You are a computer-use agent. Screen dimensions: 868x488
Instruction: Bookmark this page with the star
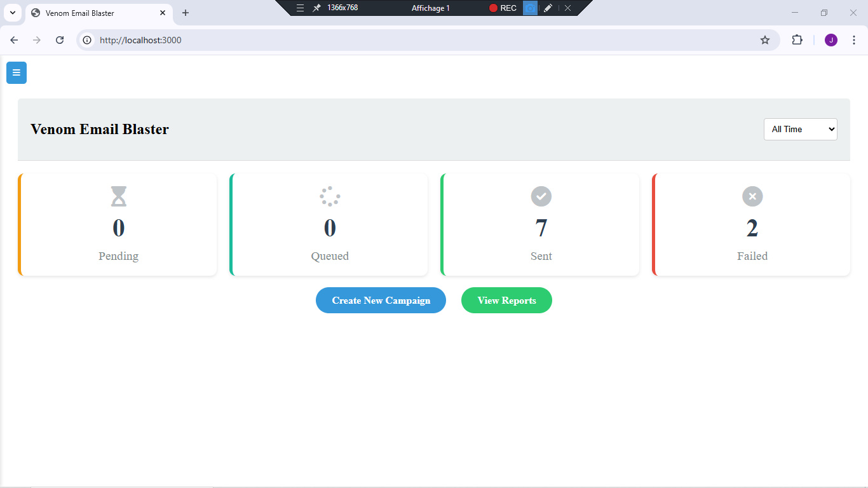pos(765,40)
